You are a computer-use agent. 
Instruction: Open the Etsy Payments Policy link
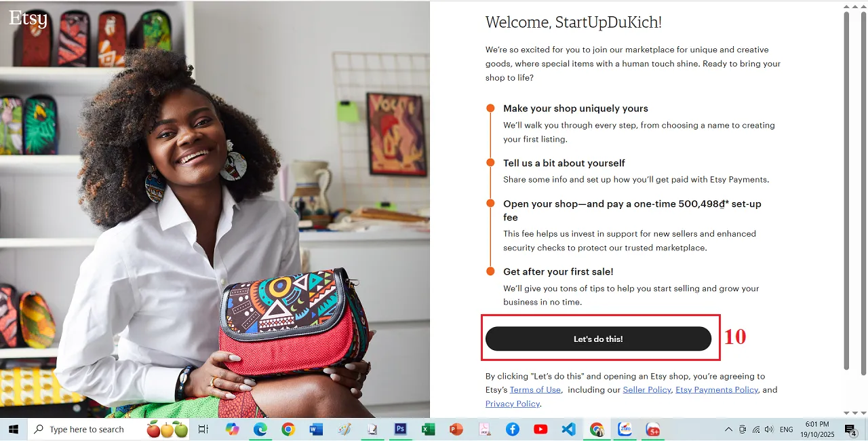click(x=717, y=389)
